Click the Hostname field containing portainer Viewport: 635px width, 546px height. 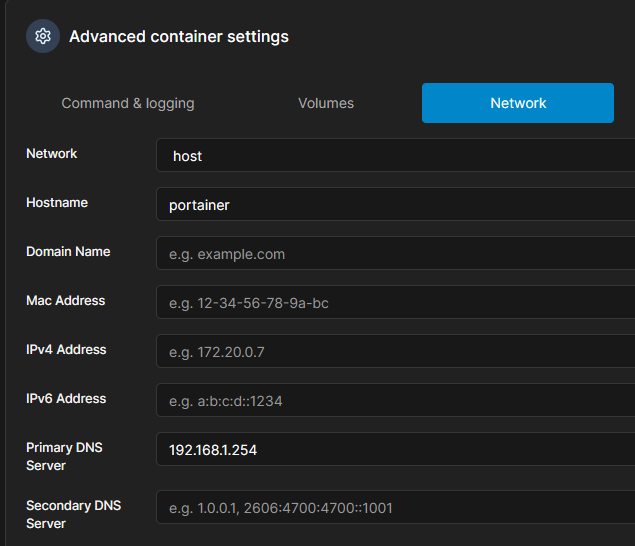396,204
